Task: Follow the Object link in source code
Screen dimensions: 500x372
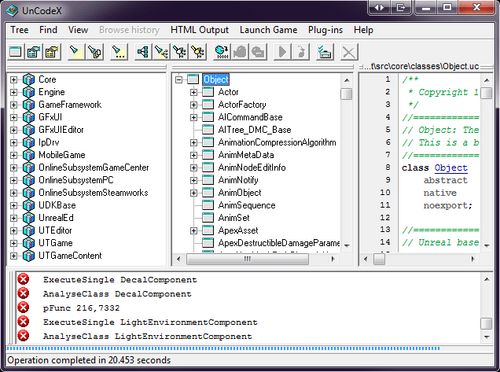Action: [451, 168]
